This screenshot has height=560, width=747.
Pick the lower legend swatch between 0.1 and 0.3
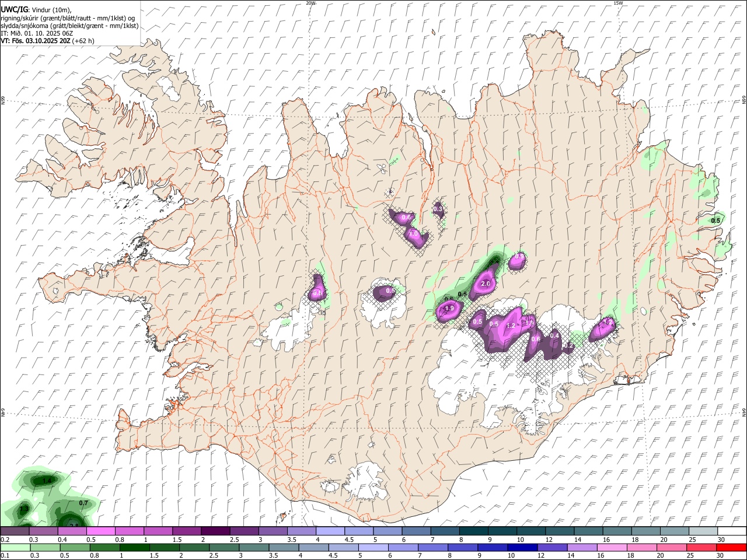click(x=15, y=547)
